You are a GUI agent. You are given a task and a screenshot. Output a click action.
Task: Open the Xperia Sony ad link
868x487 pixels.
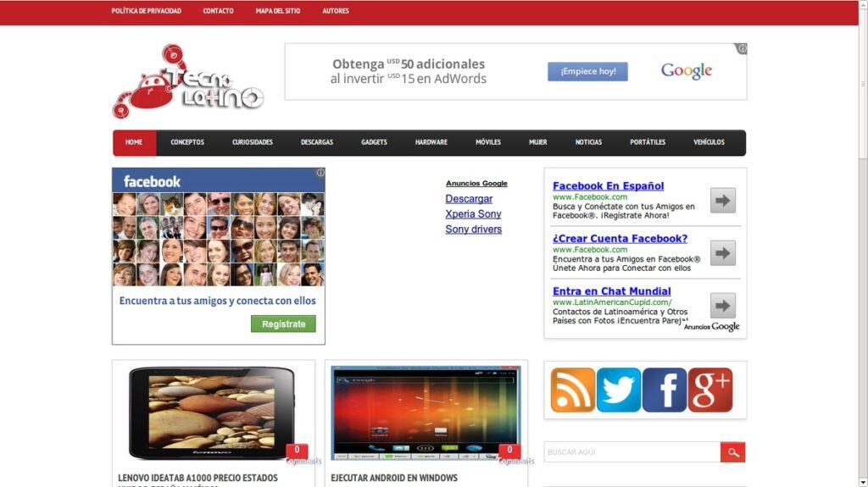click(473, 214)
